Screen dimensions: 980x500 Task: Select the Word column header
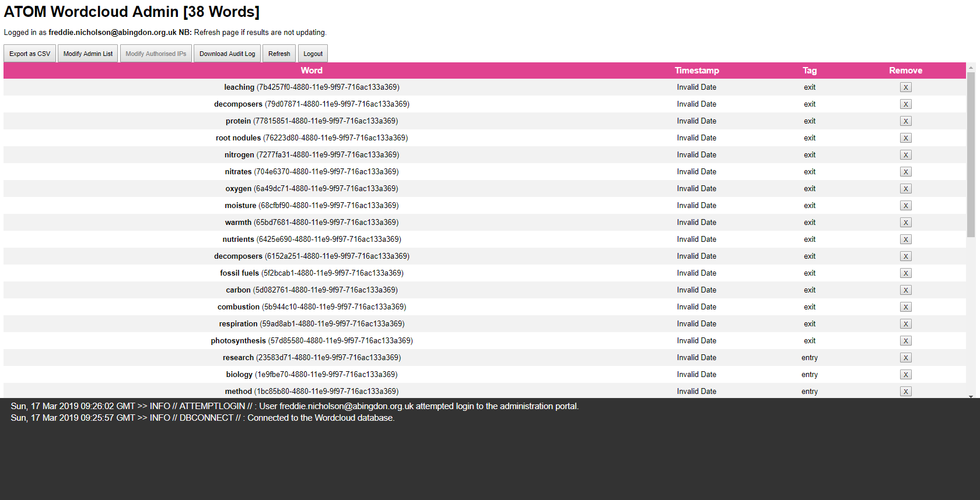[311, 71]
